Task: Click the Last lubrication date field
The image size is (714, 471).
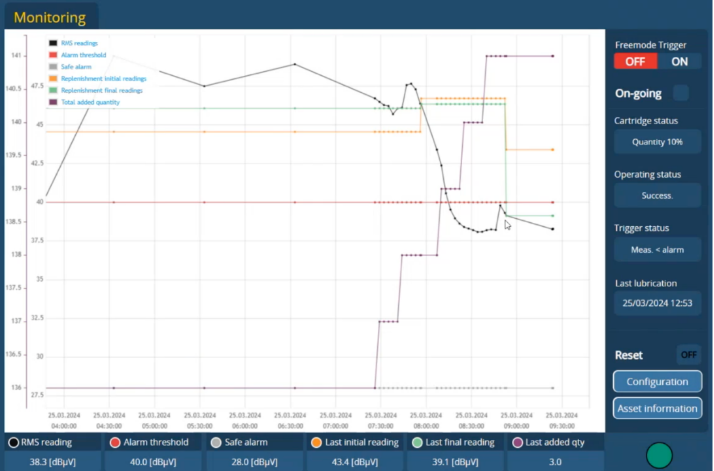Action: pos(657,302)
